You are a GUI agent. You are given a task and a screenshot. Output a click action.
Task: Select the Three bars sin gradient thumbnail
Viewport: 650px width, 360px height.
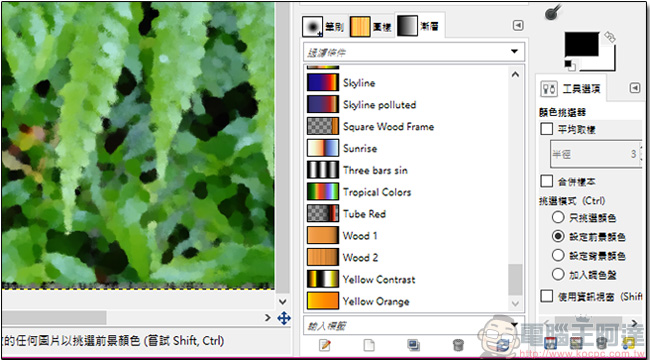tap(323, 170)
